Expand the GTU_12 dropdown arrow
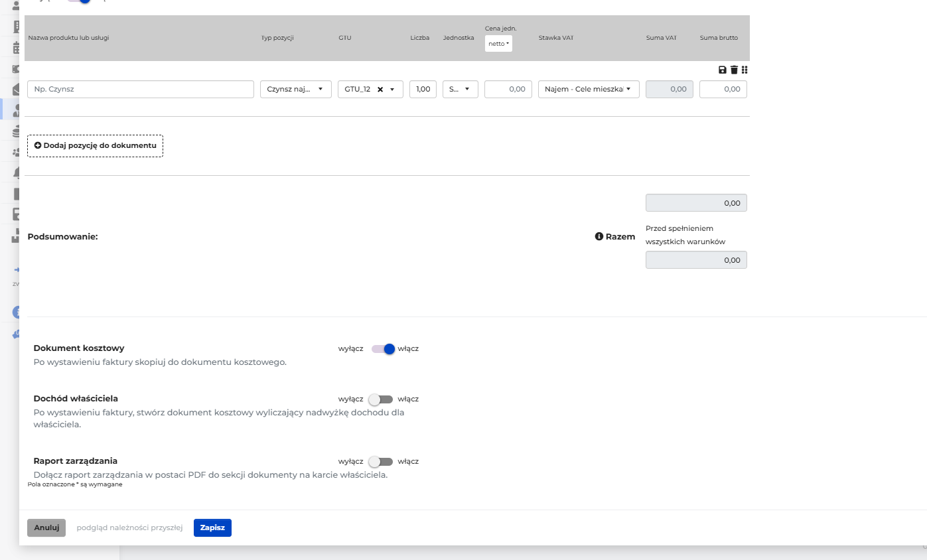The width and height of the screenshot is (927, 560). [x=392, y=90]
